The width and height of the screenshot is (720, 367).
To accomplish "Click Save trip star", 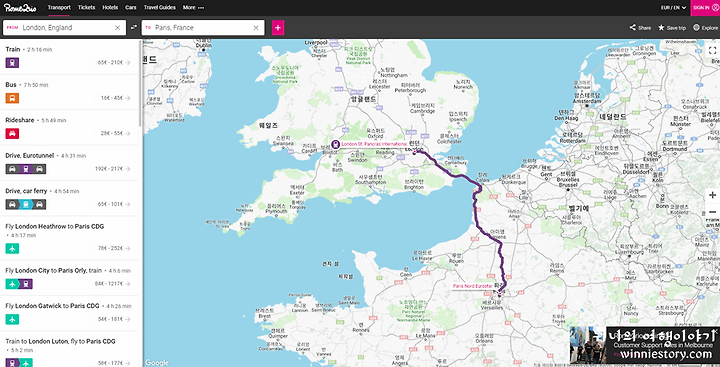I will point(672,28).
